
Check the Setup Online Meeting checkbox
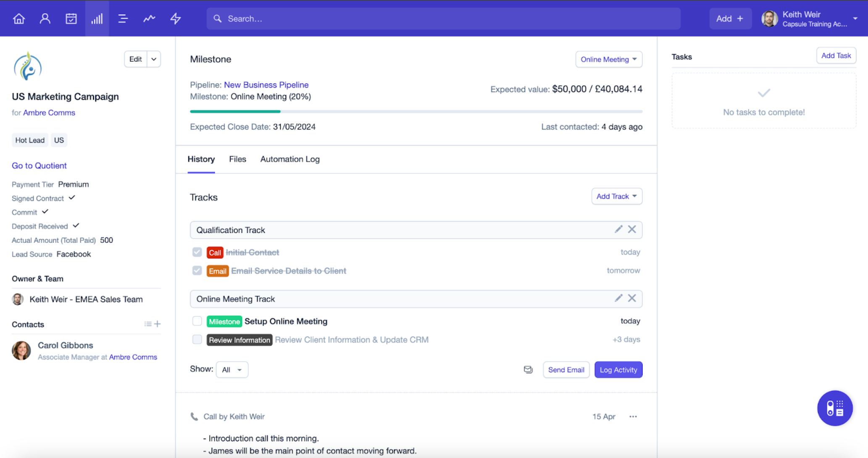pyautogui.click(x=197, y=321)
